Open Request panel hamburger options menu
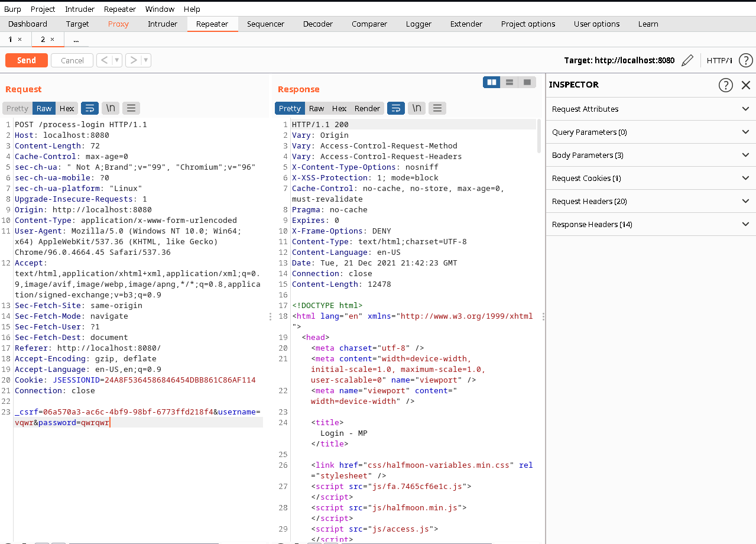 click(x=131, y=108)
